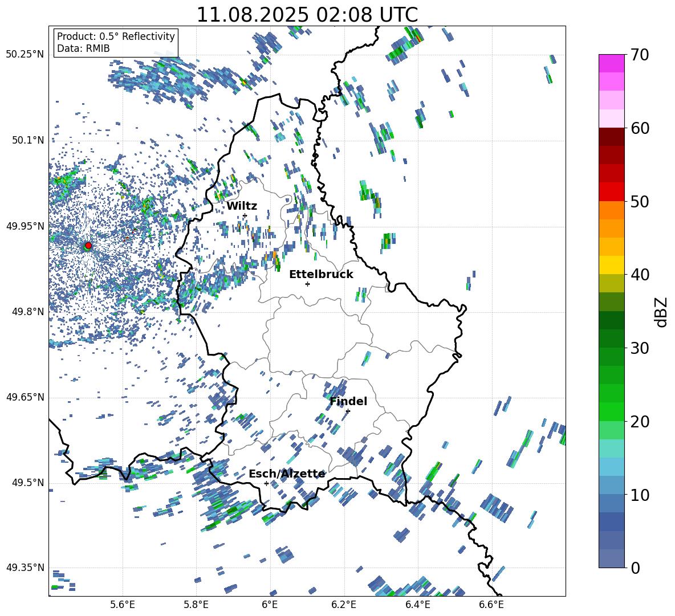The image size is (675, 616).
Task: Click the Ettelbruck city label
Action: [x=321, y=275]
